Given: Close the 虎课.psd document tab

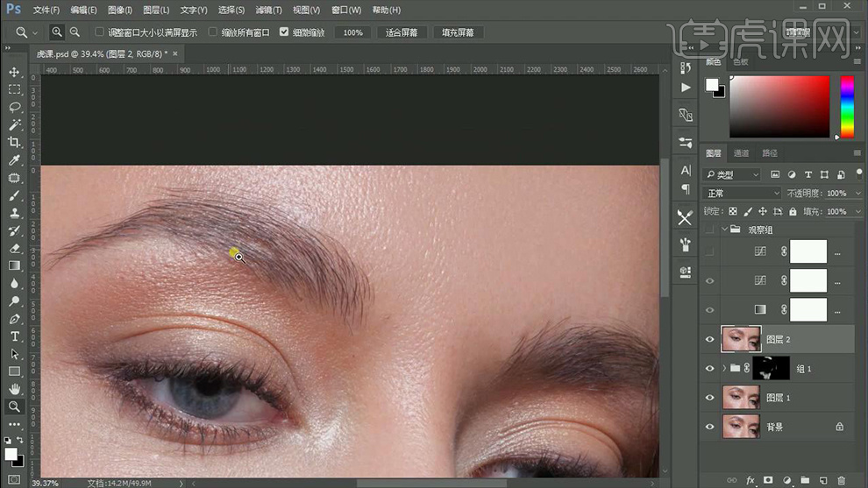Looking at the screenshot, I should tap(175, 53).
